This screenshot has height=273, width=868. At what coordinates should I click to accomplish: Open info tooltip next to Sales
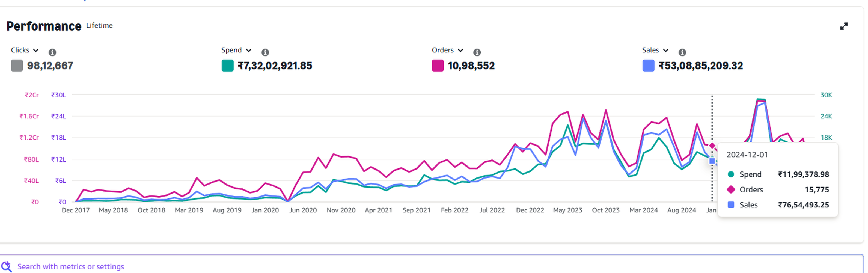coord(682,52)
